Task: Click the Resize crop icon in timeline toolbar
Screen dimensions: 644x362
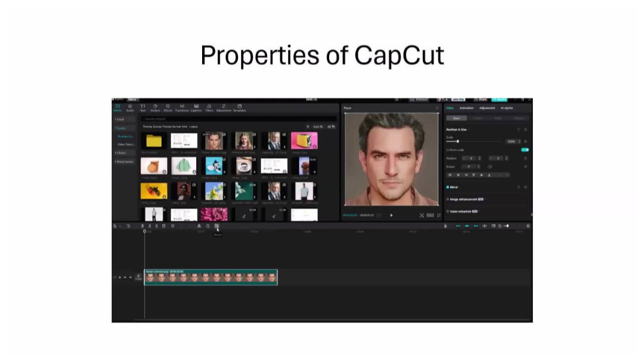Action: click(x=217, y=226)
